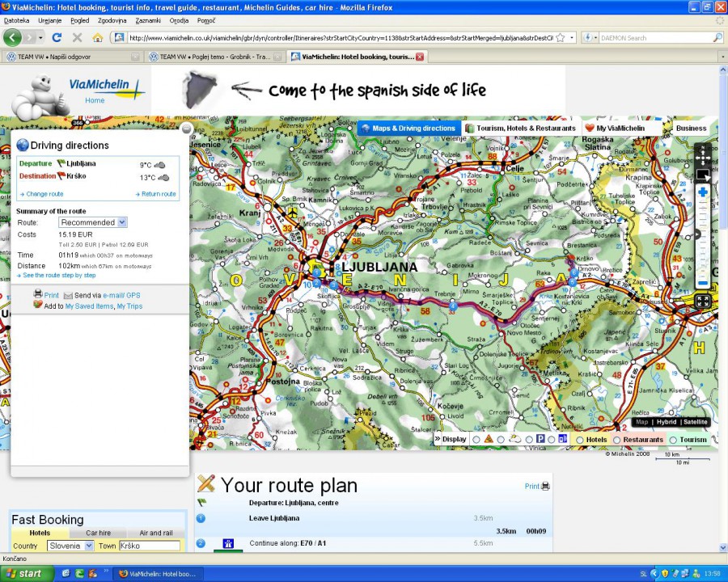Open Internet Explorer from quick launch
Viewport: 728px width, 582px height.
[x=66, y=574]
